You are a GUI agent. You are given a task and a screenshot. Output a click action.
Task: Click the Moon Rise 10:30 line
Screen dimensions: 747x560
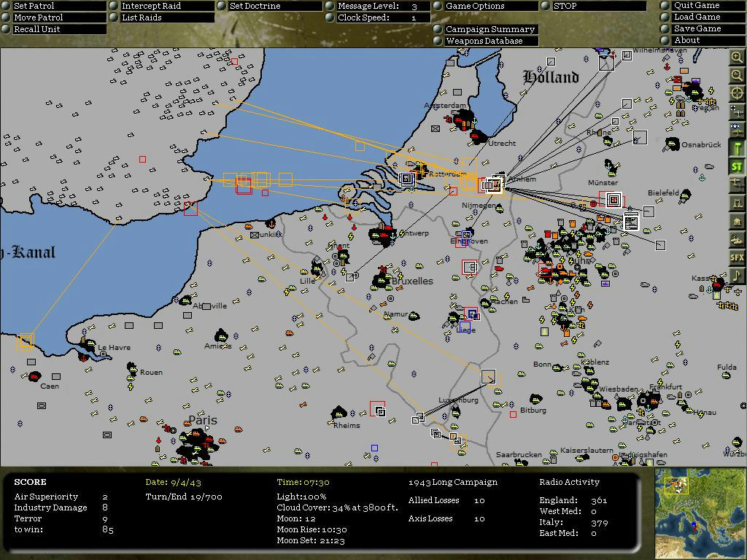[312, 529]
